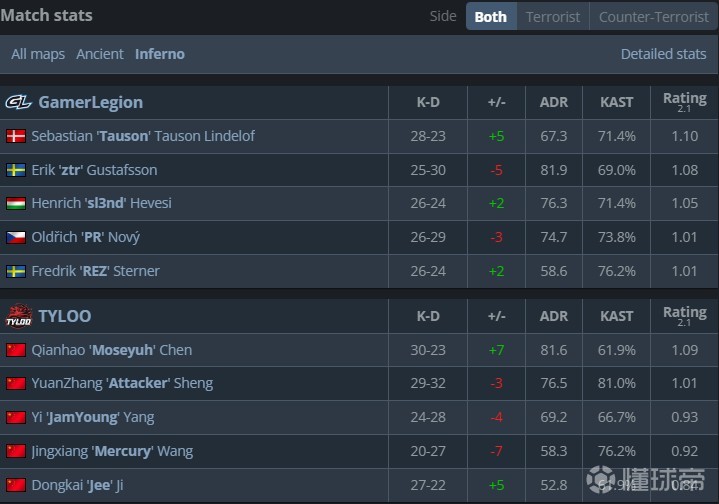Open Qianhao 'Moseyuh' Chen player profile
The width and height of the screenshot is (719, 504).
(111, 350)
